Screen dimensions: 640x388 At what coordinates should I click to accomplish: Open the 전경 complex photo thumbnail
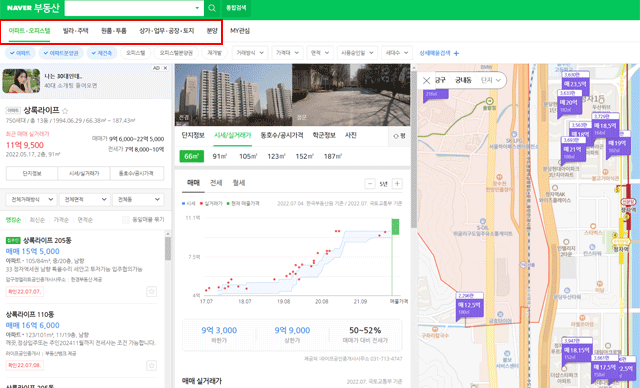tap(233, 95)
